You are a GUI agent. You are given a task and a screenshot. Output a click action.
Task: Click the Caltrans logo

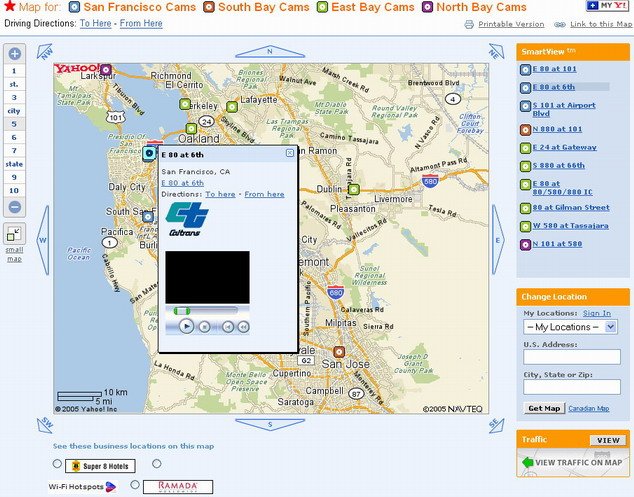click(x=187, y=218)
